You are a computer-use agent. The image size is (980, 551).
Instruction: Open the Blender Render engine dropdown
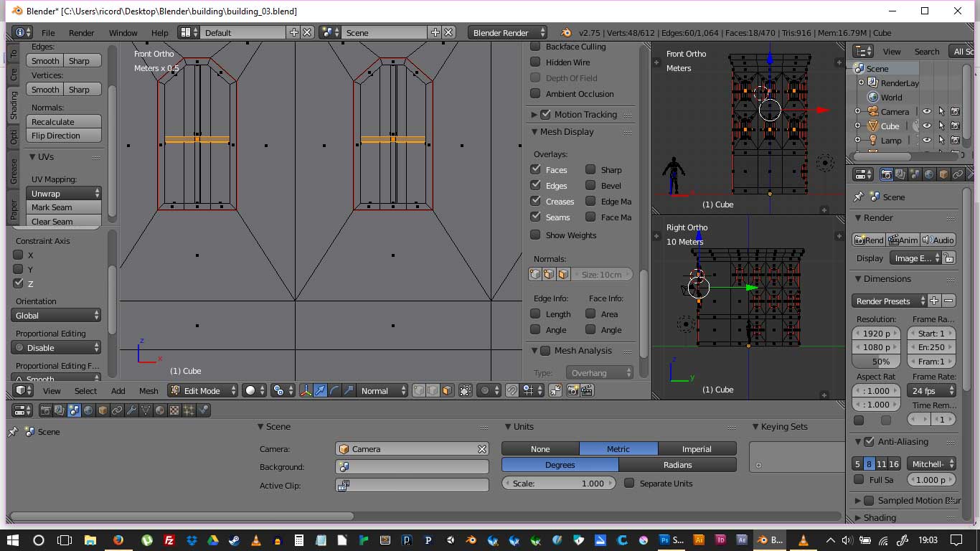507,32
